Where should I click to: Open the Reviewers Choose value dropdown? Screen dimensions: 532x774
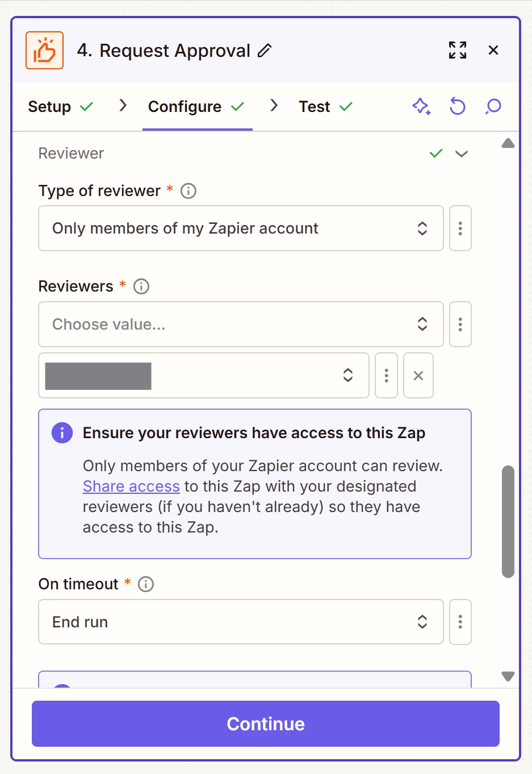(x=241, y=324)
